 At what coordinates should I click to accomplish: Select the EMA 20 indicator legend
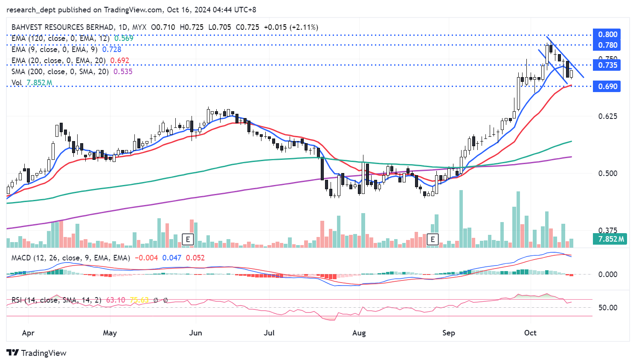point(58,61)
